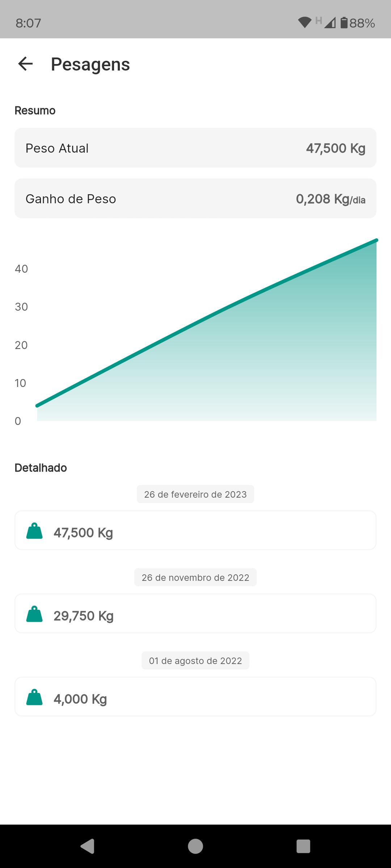
Task: Tap weight icon beside 47,500 Kg
Action: [x=35, y=531]
